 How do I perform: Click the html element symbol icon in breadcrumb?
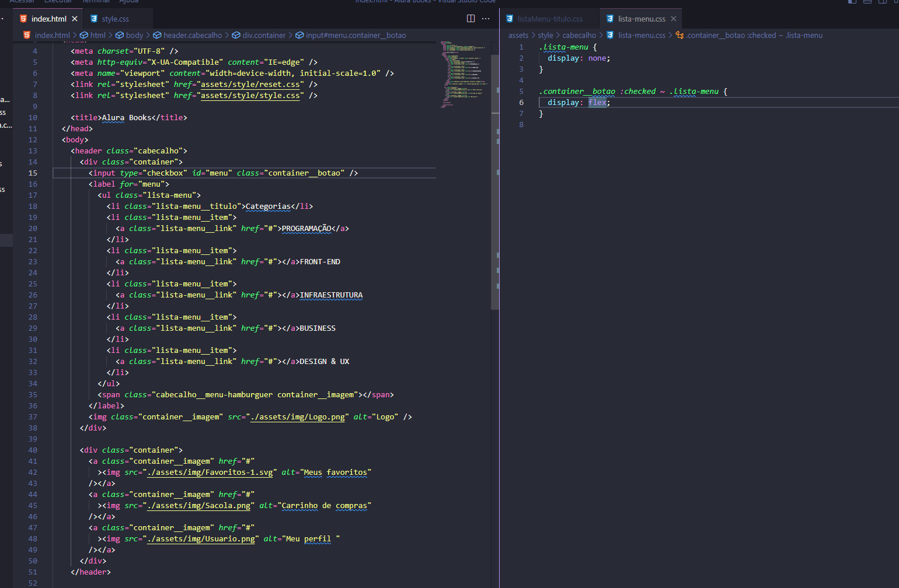tap(84, 35)
